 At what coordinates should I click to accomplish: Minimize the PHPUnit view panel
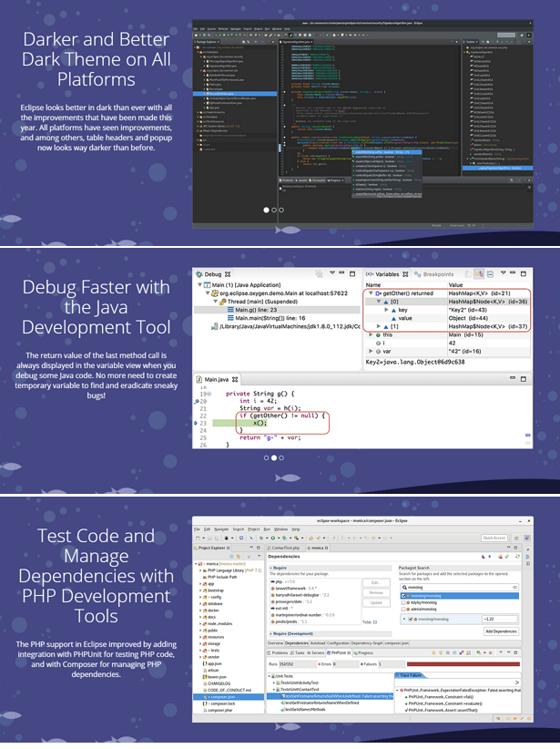509,652
